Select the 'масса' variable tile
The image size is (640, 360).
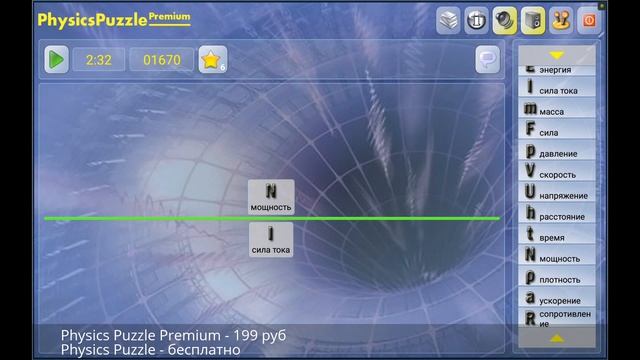pos(557,108)
